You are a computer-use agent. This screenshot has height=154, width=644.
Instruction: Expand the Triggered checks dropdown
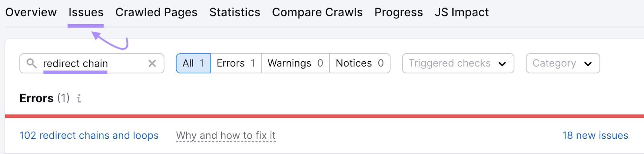(458, 63)
